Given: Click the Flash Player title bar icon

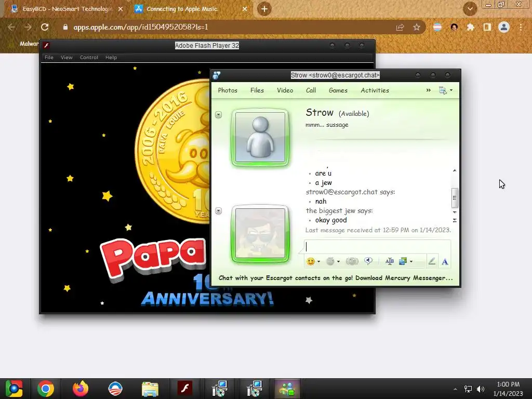Looking at the screenshot, I should point(46,46).
